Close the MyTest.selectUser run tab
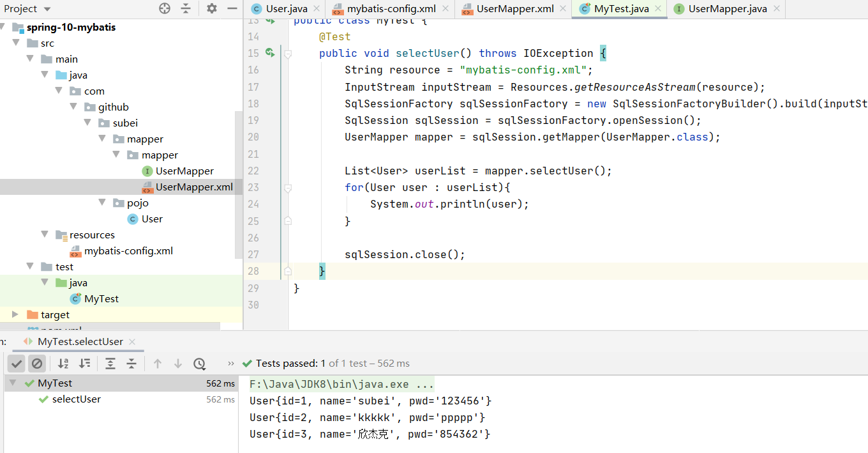 pyautogui.click(x=132, y=342)
